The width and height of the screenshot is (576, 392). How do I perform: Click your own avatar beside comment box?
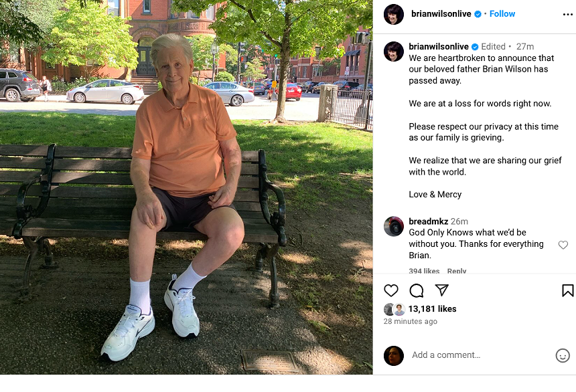tap(394, 355)
